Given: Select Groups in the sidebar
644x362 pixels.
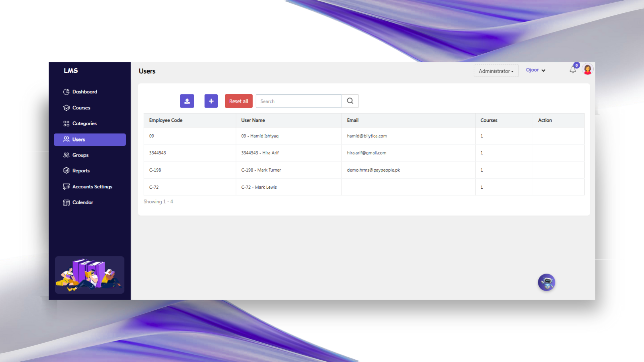Looking at the screenshot, I should click(80, 155).
